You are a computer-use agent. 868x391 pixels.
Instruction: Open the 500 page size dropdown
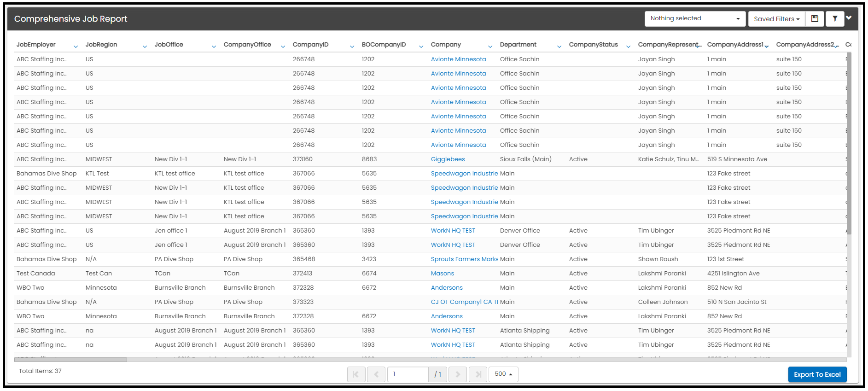pyautogui.click(x=503, y=374)
